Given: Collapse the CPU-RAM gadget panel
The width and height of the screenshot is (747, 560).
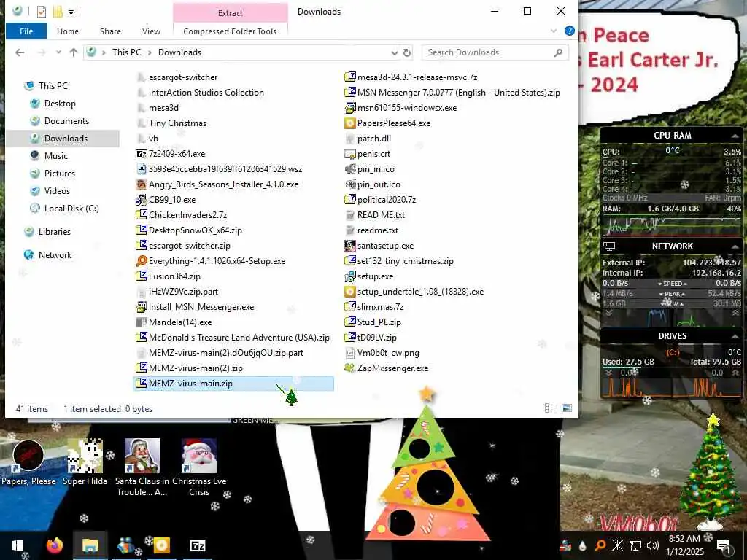Looking at the screenshot, I should tap(735, 136).
